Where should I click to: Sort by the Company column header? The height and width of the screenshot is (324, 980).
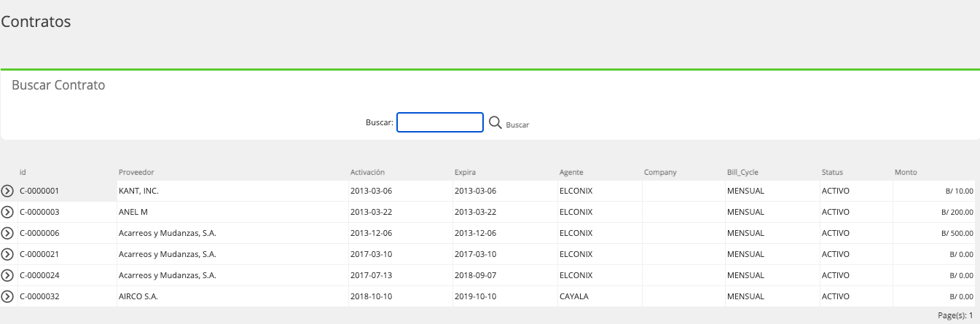[x=660, y=173]
